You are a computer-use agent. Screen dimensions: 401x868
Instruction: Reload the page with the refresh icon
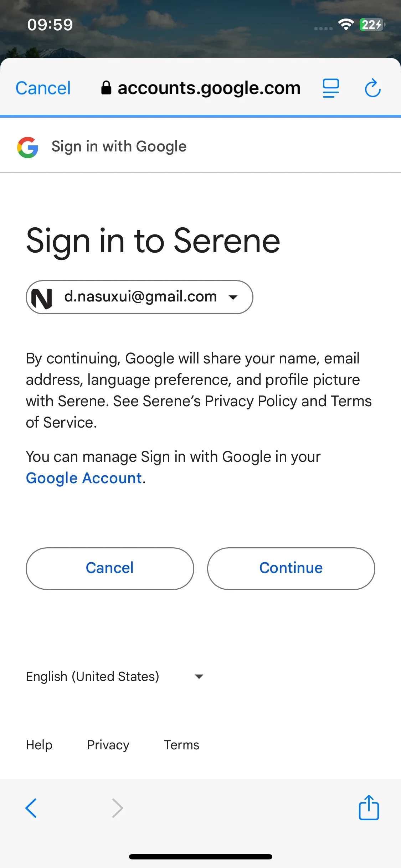372,88
